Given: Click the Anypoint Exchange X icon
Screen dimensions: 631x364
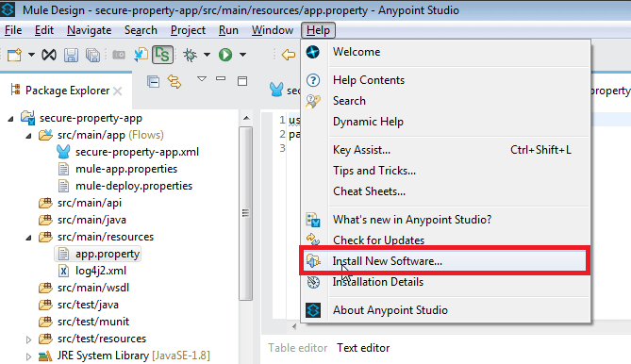Looking at the screenshot, I should [x=49, y=55].
